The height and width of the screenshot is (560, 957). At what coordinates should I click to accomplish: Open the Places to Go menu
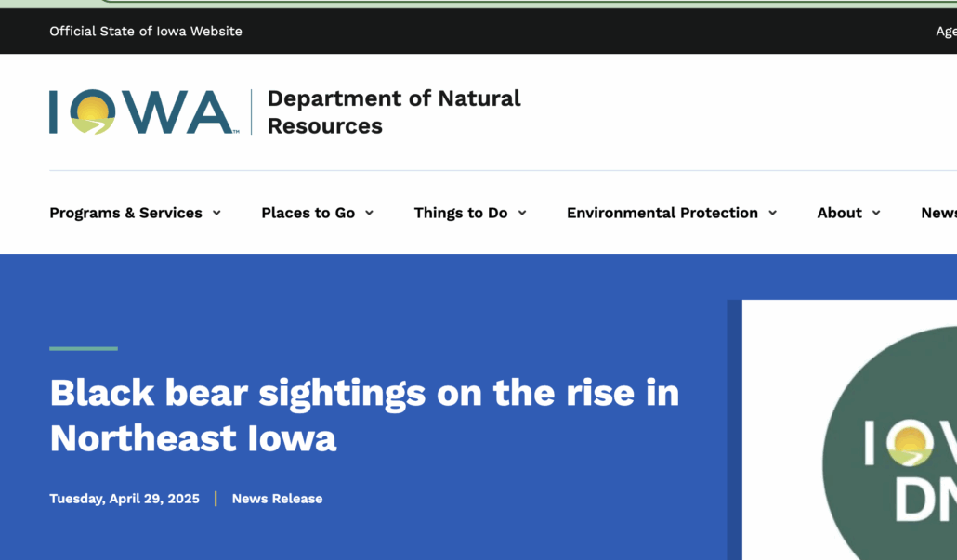(x=308, y=213)
